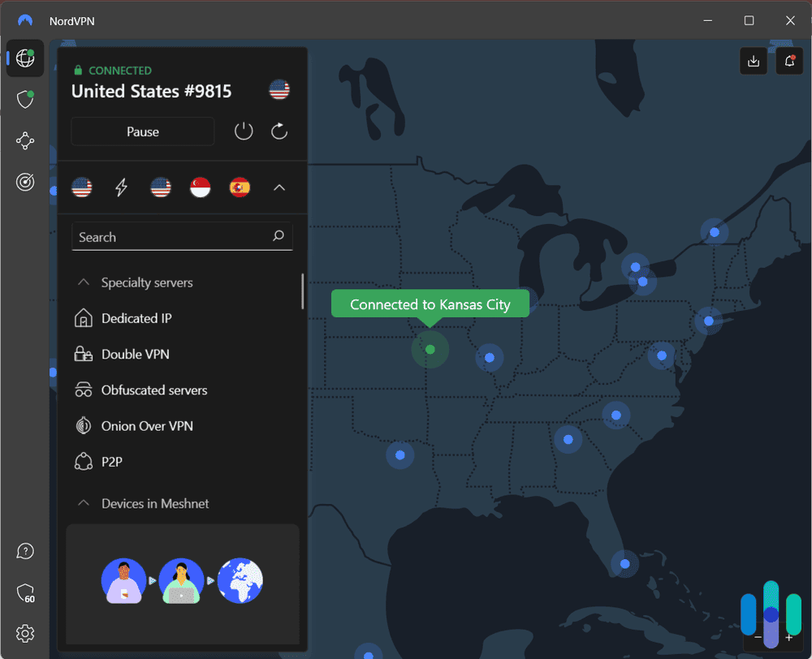Open Threat Protection from the sidebar
812x659 pixels.
tap(25, 99)
